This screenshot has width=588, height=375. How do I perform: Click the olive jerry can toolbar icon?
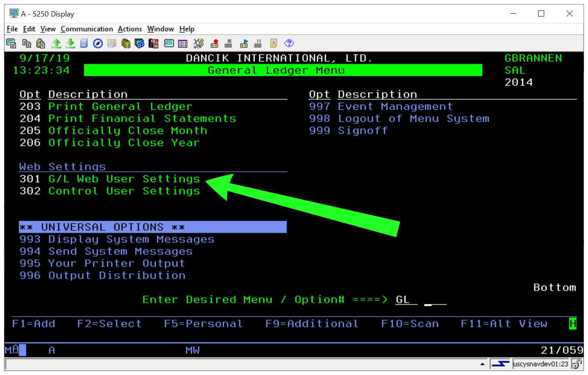coord(126,43)
